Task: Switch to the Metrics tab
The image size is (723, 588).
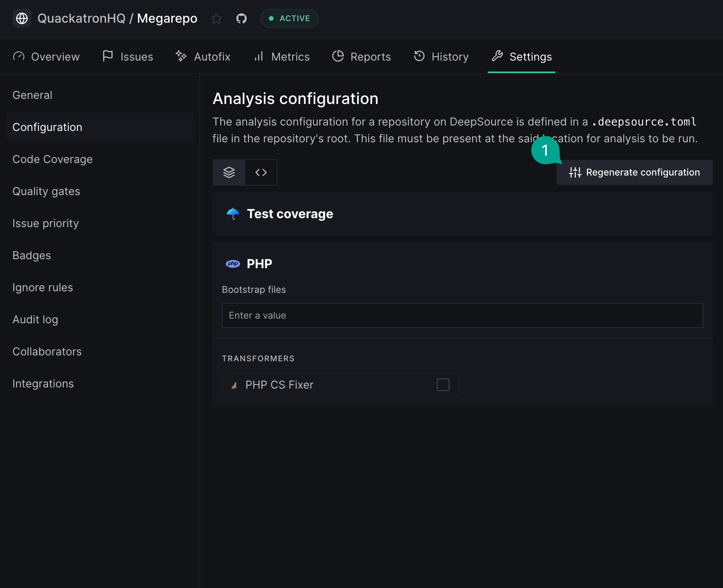Action: (x=282, y=57)
